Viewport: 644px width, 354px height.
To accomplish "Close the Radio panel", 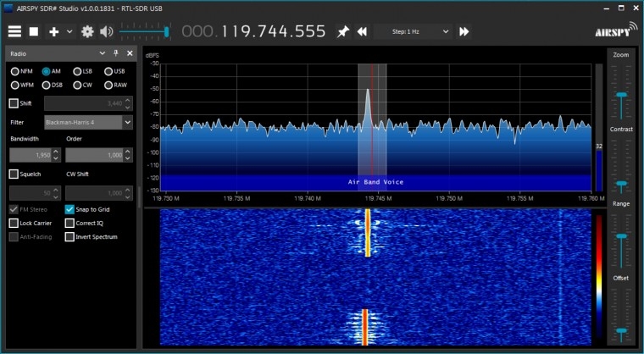I will click(x=130, y=53).
